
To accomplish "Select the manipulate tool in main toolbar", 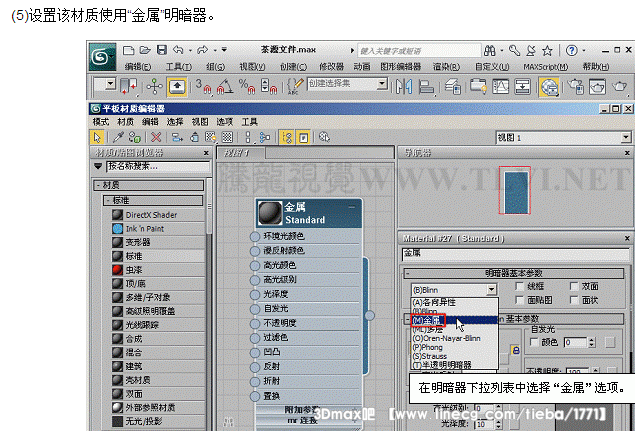I will pos(154,86).
